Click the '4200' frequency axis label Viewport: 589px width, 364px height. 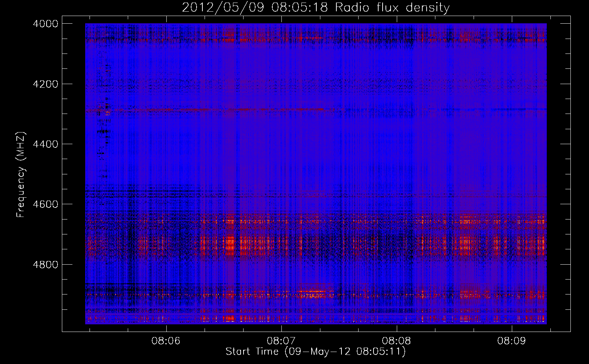[x=46, y=84]
